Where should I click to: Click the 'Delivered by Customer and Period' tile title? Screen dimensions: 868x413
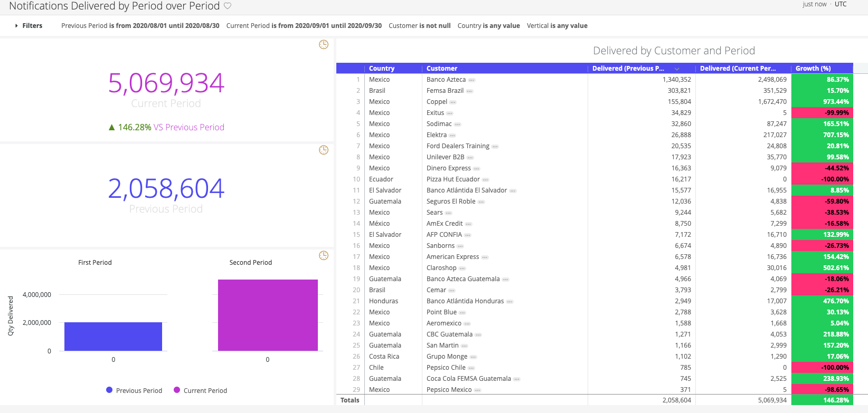674,51
